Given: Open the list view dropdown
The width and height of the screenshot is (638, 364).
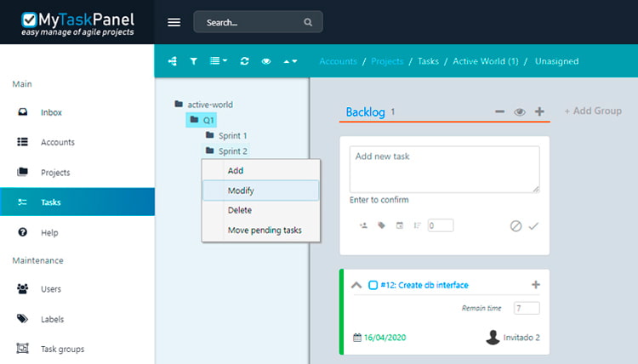Looking at the screenshot, I should 219,61.
